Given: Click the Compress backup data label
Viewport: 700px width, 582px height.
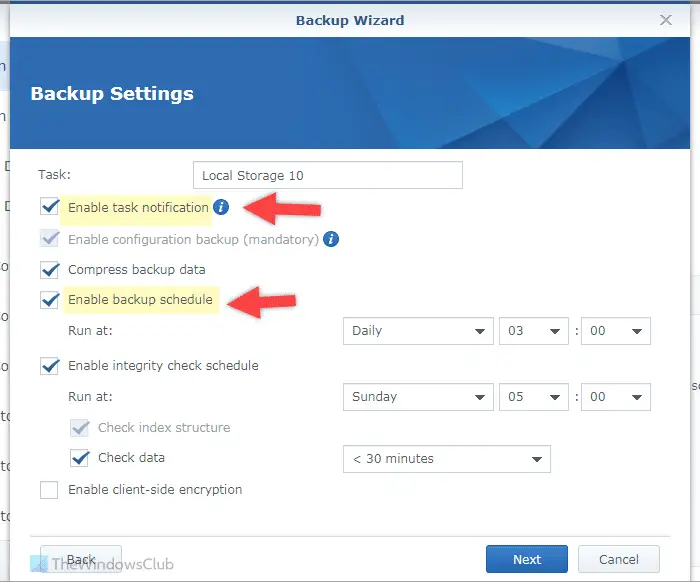Looking at the screenshot, I should pyautogui.click(x=137, y=270).
